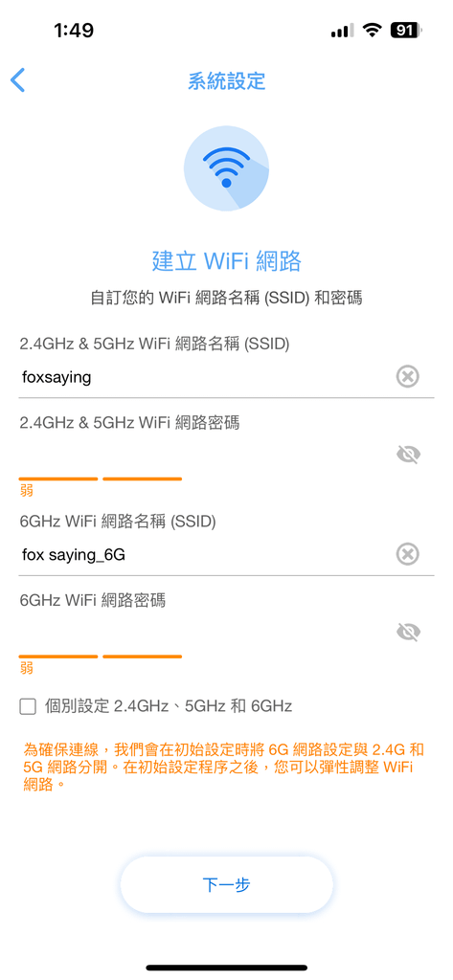Image resolution: width=453 pixels, height=980 pixels.
Task: Clear the foxsaying SSID field
Action: [407, 377]
